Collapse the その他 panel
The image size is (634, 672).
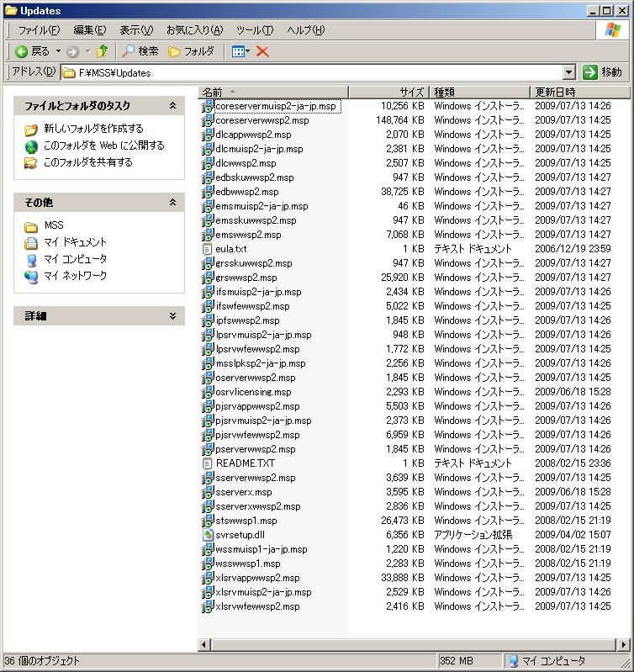172,203
